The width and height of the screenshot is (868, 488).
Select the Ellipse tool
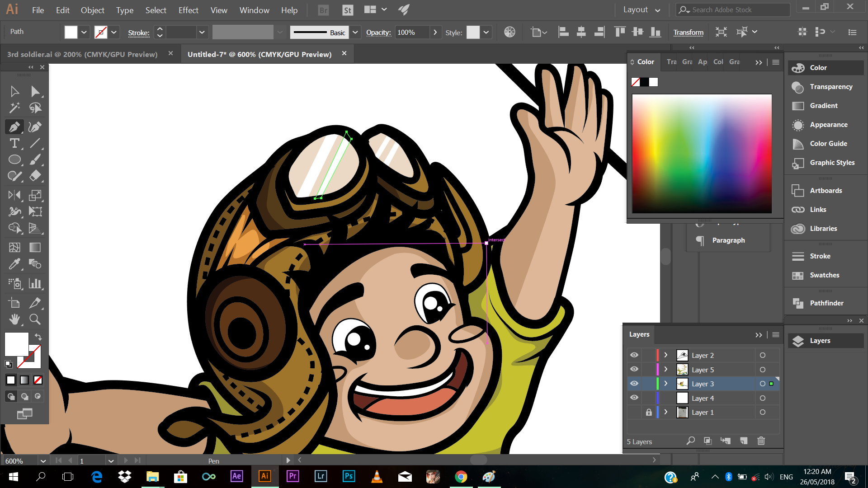[14, 160]
